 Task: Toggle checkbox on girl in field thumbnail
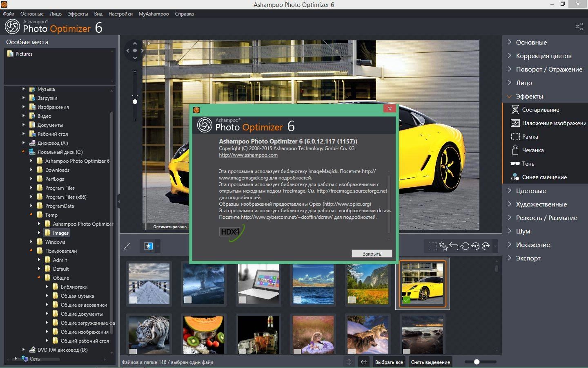[297, 351]
